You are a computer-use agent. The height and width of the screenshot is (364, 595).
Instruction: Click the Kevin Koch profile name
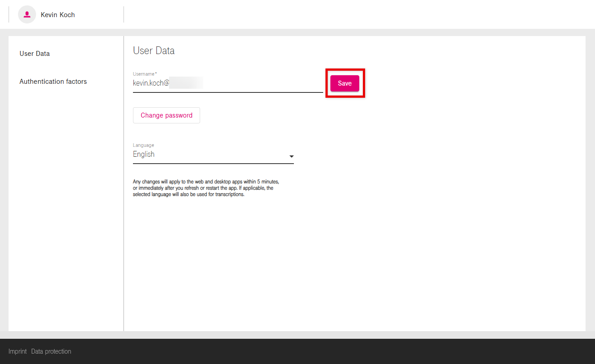click(x=58, y=15)
